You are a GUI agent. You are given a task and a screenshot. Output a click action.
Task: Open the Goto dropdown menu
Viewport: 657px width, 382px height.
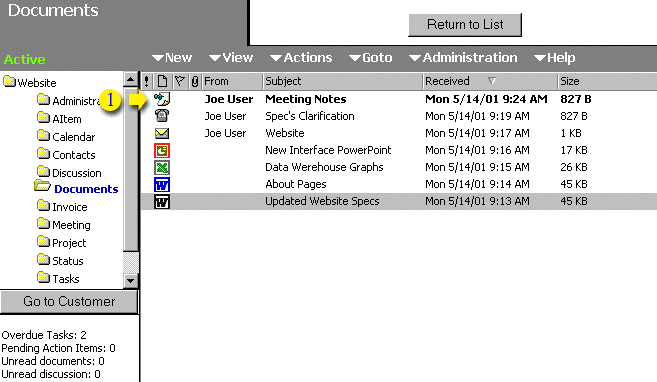[x=370, y=58]
